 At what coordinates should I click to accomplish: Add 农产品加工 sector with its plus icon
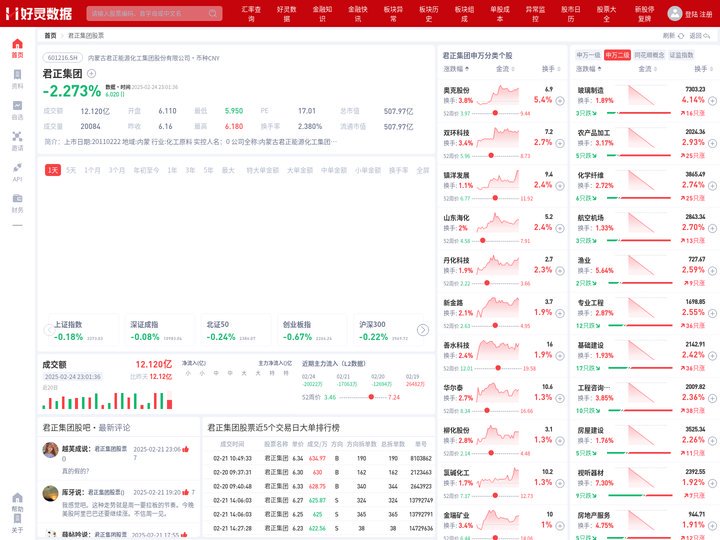pyautogui.click(x=712, y=143)
